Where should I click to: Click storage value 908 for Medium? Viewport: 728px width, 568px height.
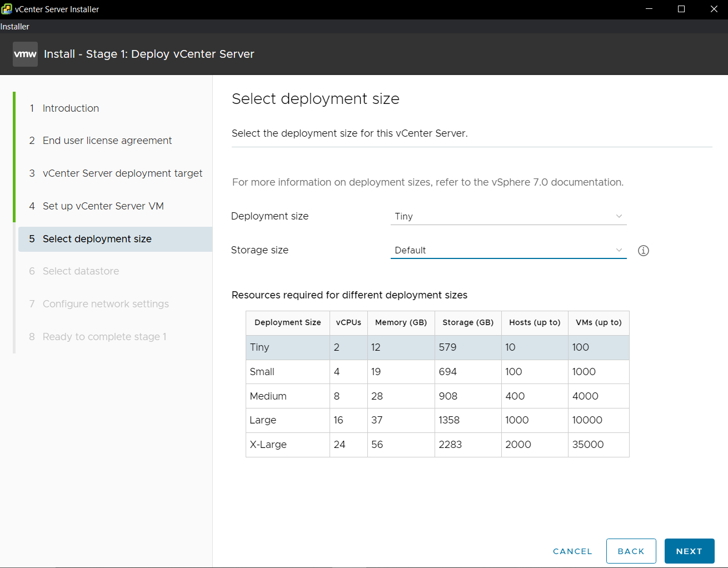coord(448,396)
